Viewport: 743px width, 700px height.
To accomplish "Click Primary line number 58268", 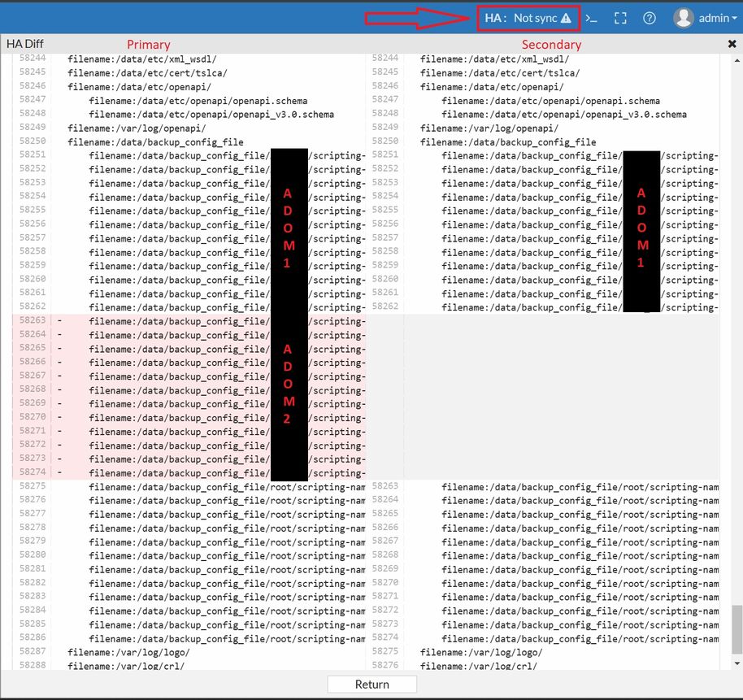I will click(x=33, y=389).
